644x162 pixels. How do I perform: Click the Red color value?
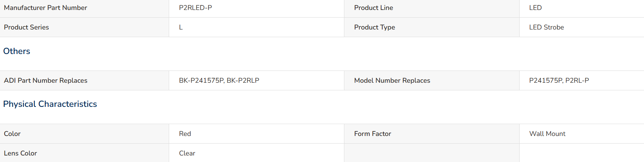185,134
